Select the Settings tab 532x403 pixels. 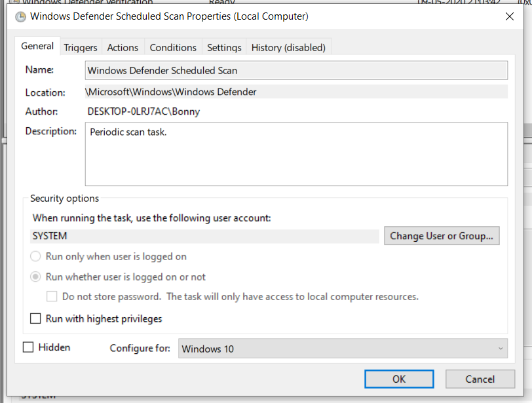click(x=224, y=47)
